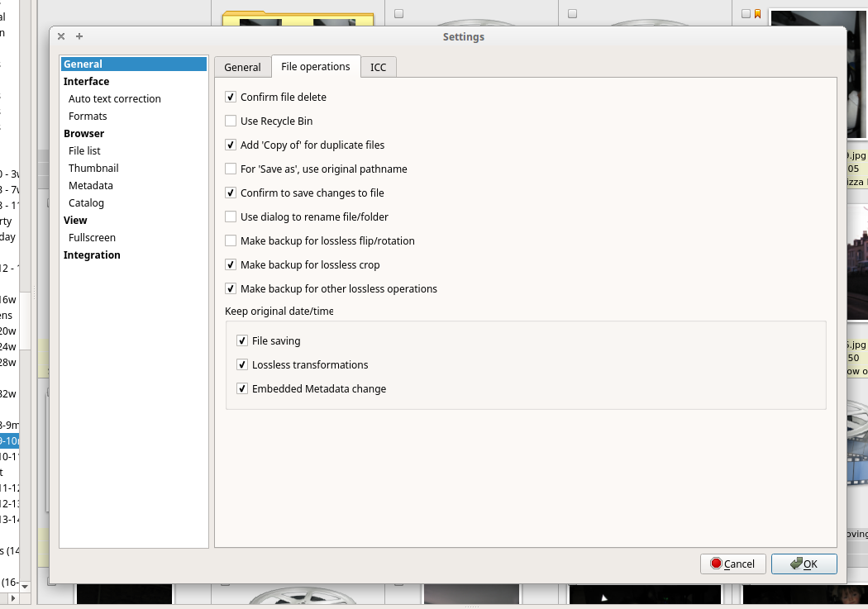Viewport: 868px width, 609px height.
Task: Uncheck Embedded Metadata change option
Action: (242, 389)
